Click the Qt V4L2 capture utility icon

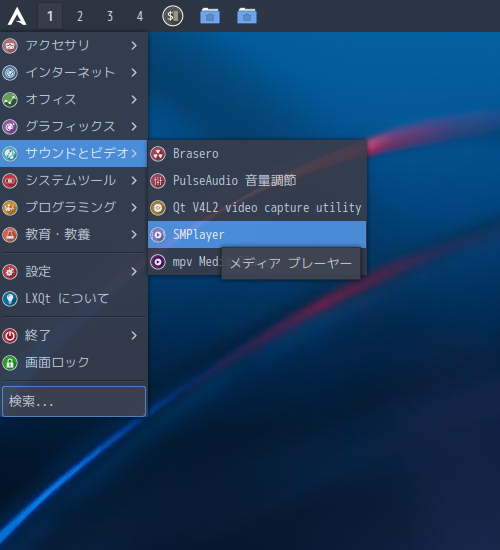click(x=158, y=208)
